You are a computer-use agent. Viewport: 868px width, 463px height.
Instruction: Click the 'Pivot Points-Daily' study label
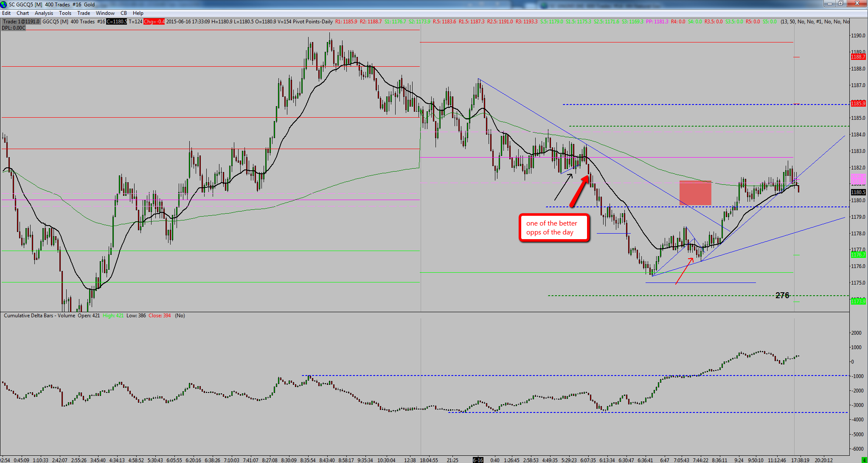coord(313,22)
